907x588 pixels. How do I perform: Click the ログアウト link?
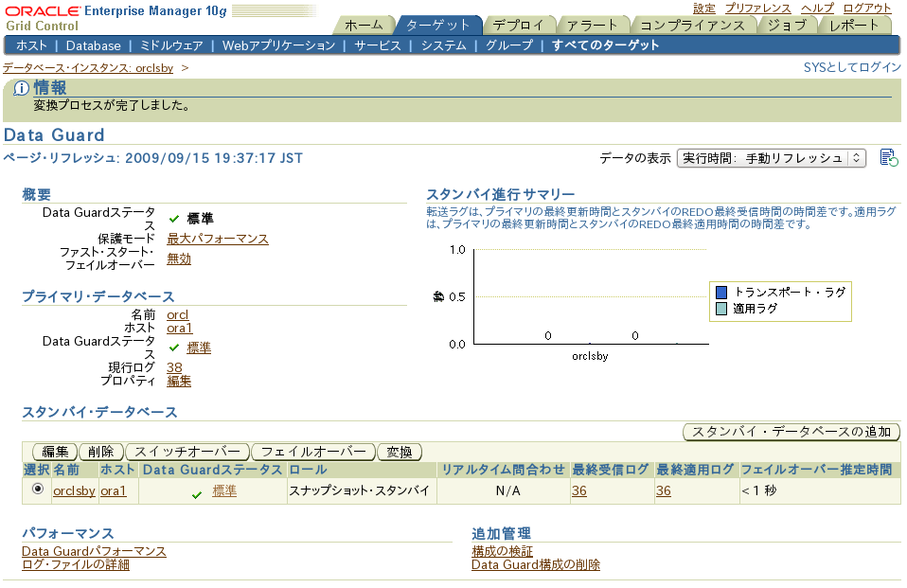pyautogui.click(x=866, y=9)
